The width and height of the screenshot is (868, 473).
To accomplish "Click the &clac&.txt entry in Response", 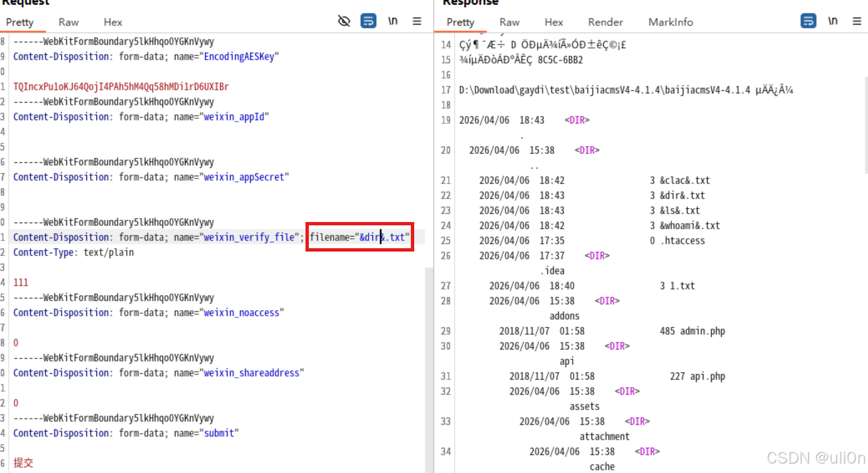I will 685,180.
